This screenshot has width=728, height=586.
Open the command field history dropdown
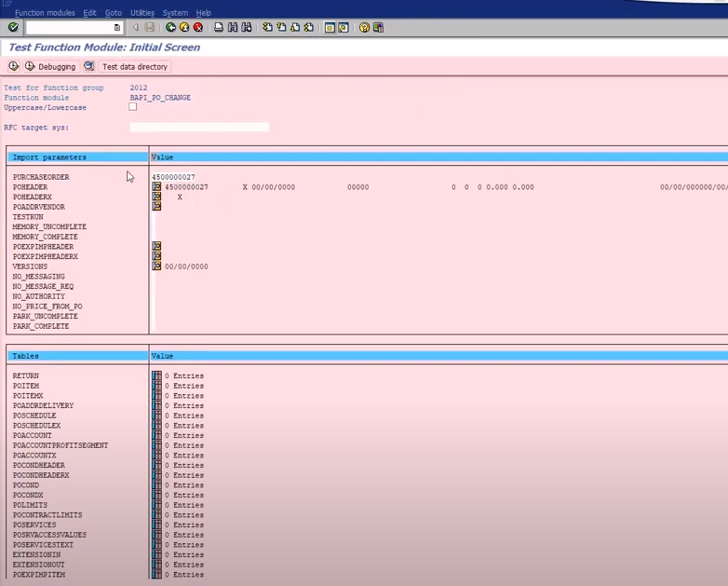[116, 28]
